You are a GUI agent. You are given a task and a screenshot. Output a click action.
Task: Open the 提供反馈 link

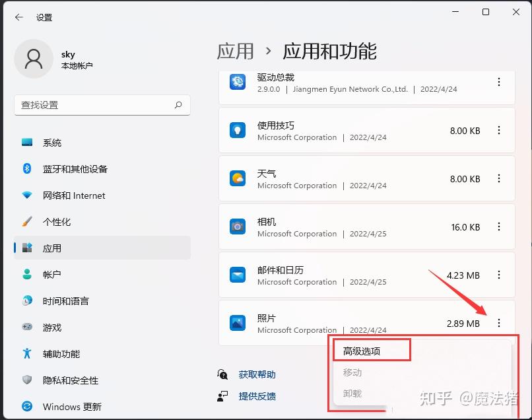[x=257, y=396]
